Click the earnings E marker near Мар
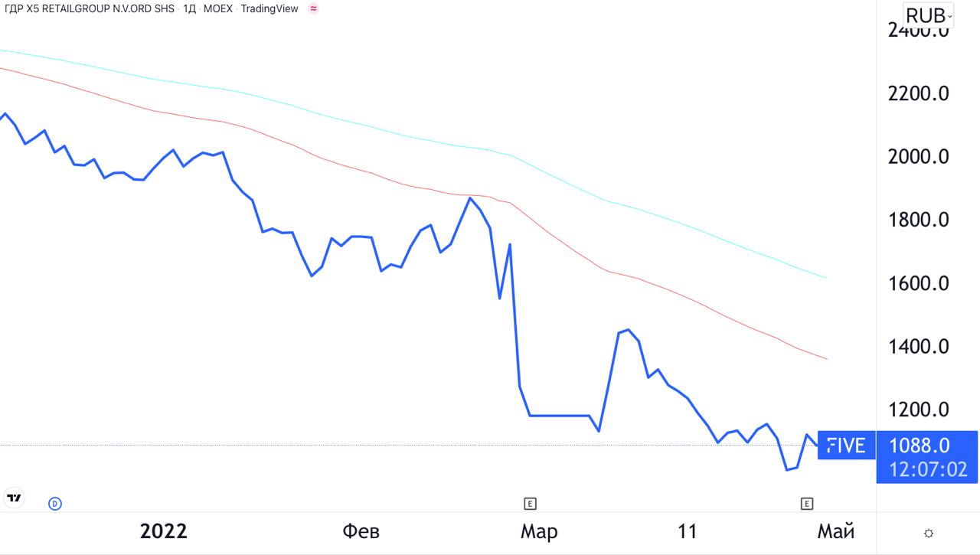 530,503
